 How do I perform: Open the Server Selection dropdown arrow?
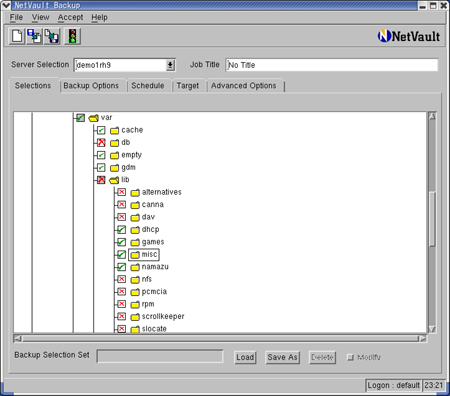[x=170, y=65]
